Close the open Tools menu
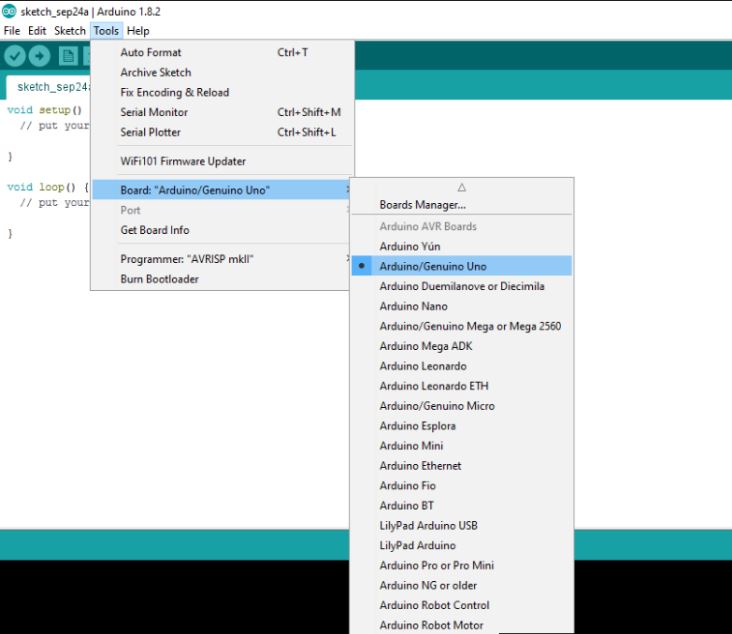The height and width of the screenshot is (634, 732). [x=106, y=31]
